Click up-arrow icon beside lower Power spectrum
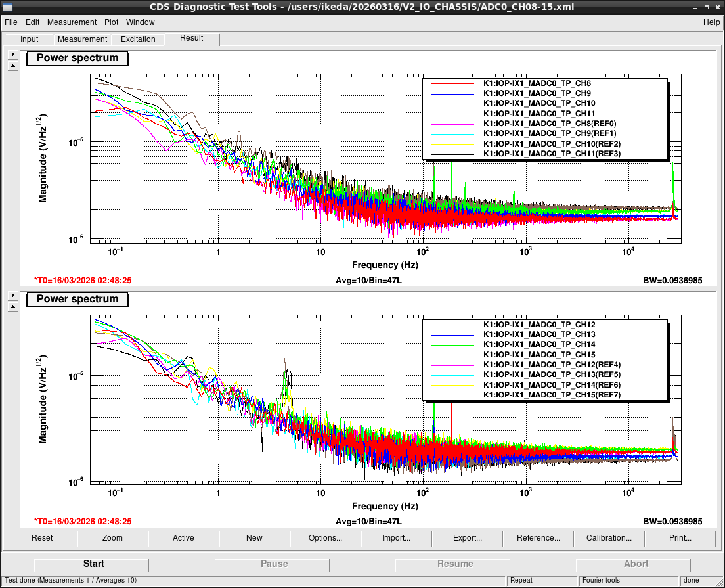 coord(13,307)
